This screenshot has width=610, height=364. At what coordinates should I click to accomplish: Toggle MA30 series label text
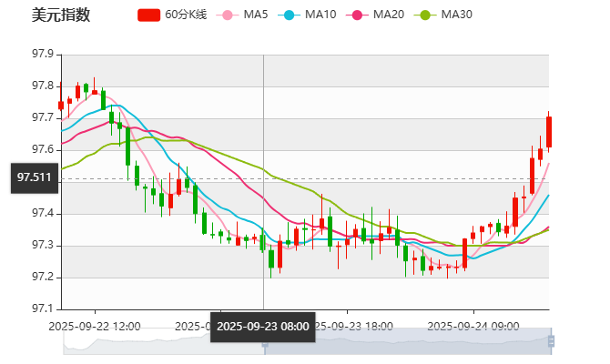coord(456,15)
